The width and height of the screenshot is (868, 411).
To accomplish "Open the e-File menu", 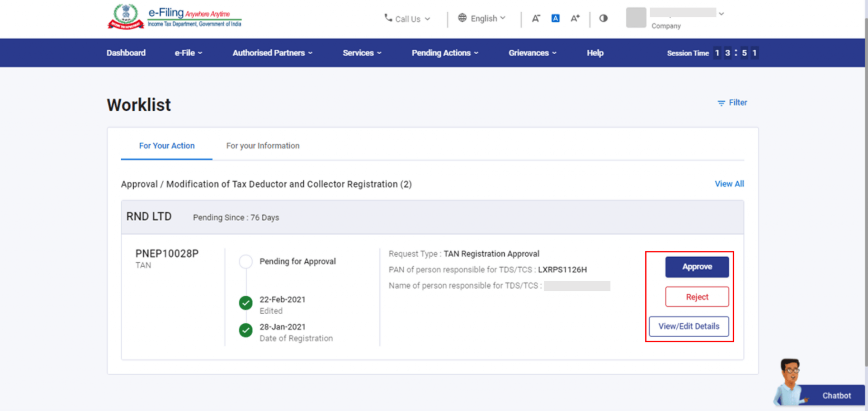I will (188, 53).
